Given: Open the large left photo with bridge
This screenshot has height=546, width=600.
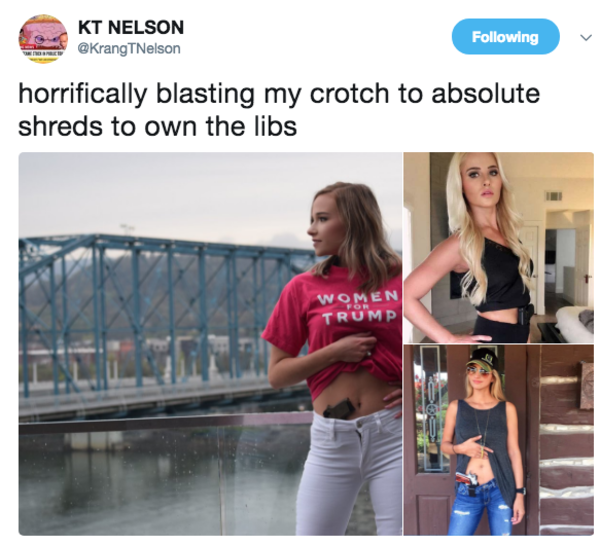Looking at the screenshot, I should tap(210, 344).
